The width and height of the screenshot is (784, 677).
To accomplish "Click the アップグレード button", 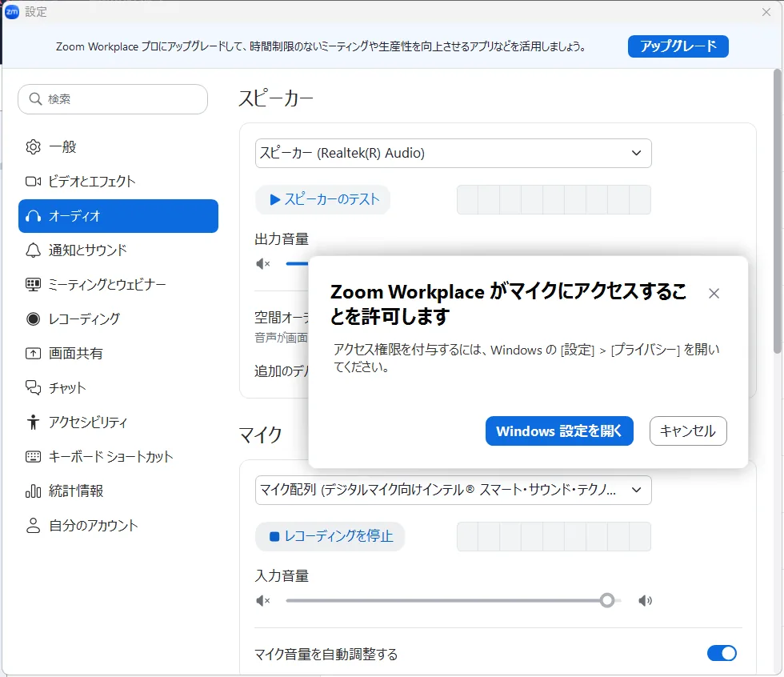I will click(678, 46).
